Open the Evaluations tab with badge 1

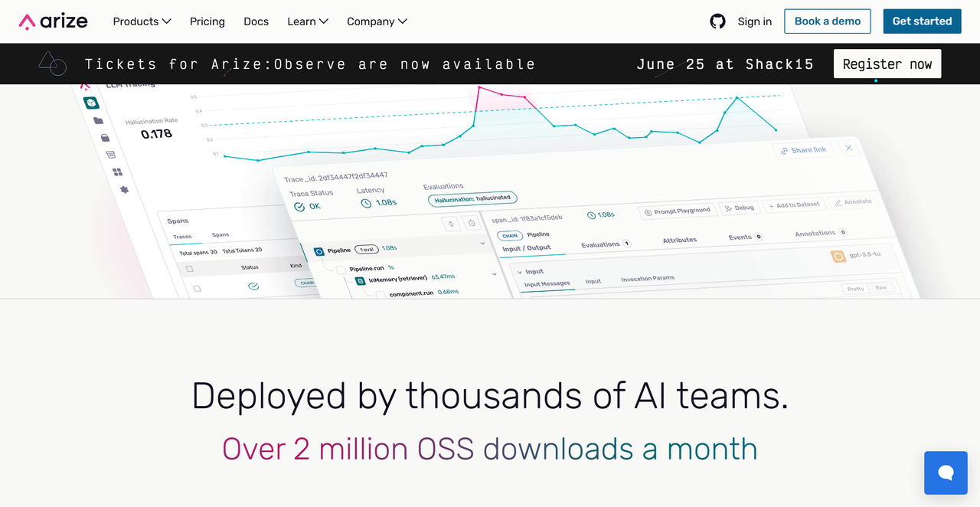pos(605,244)
